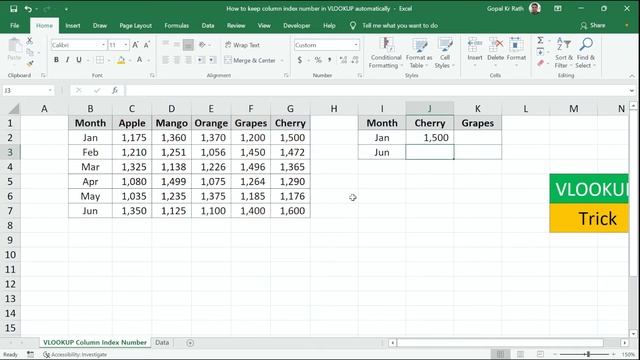This screenshot has height=360, width=640.
Task: Toggle Wrap Text for the cell
Action: point(242,45)
